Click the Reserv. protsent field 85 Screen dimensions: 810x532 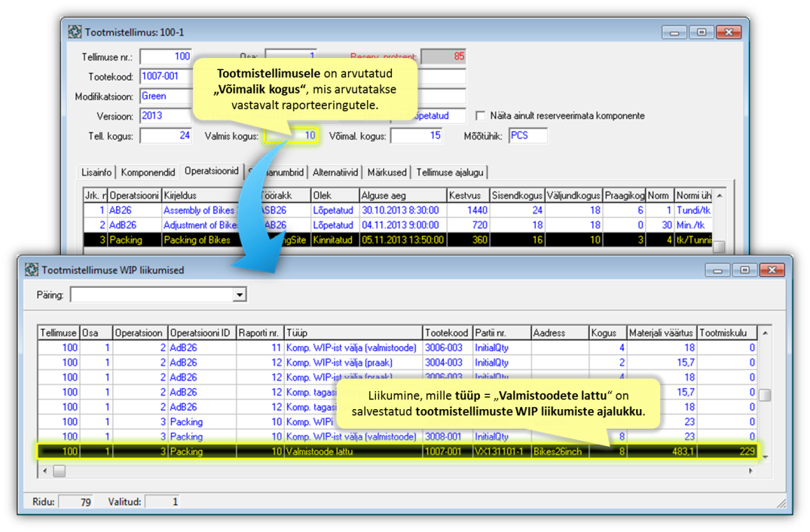pyautogui.click(x=443, y=57)
